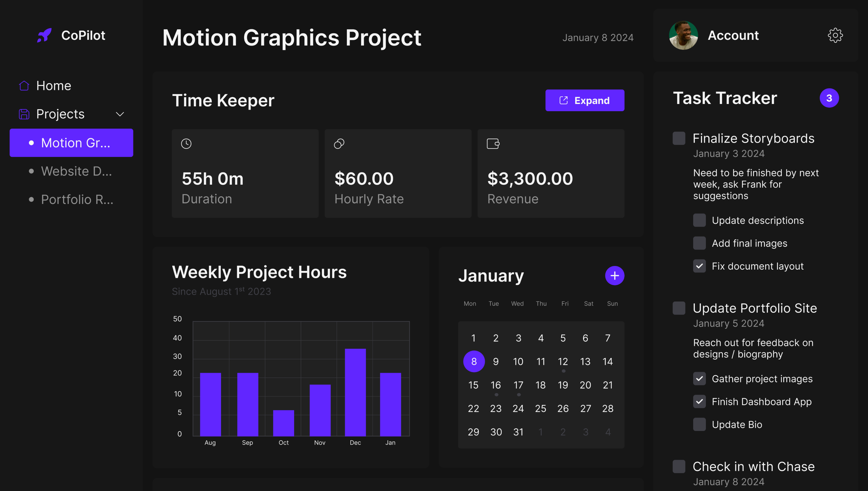868x491 pixels.
Task: Click the Nov bar in the chart
Action: click(320, 410)
